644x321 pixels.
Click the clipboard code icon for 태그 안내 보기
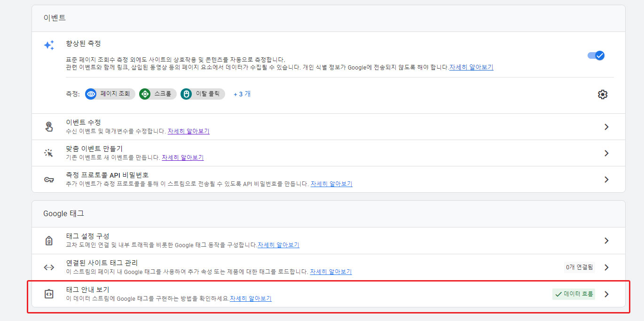click(49, 294)
